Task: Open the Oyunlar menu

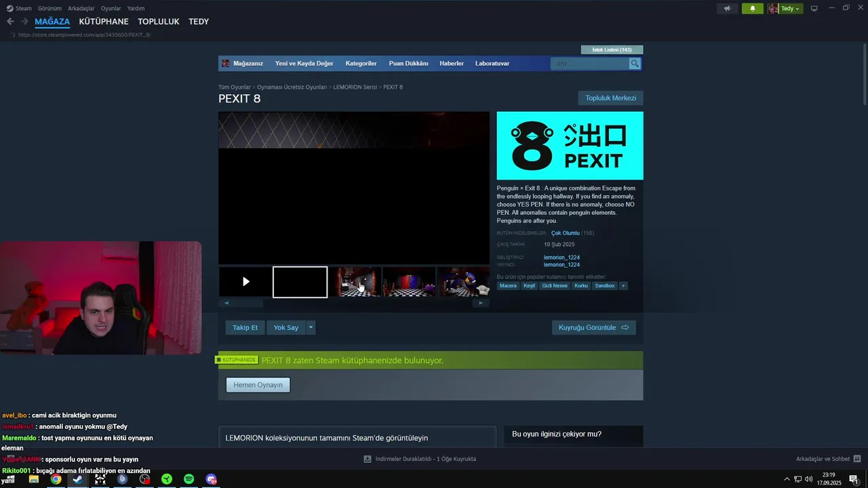Action: point(111,8)
